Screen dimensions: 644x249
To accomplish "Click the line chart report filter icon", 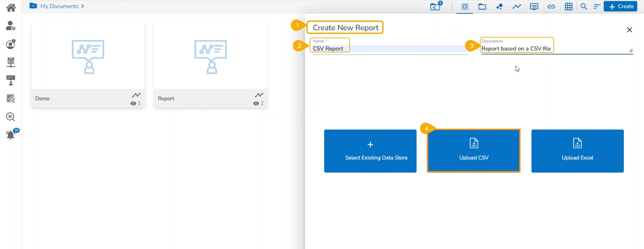I will (x=517, y=6).
